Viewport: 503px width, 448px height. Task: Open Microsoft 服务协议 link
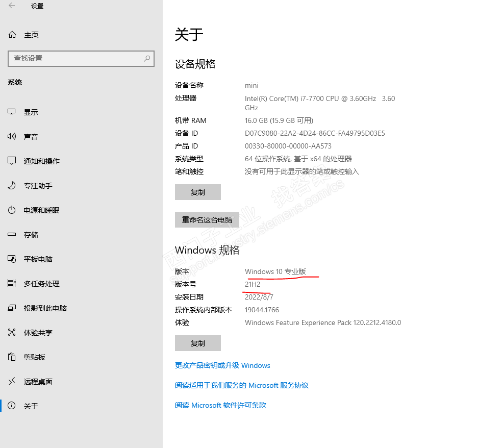click(x=242, y=385)
